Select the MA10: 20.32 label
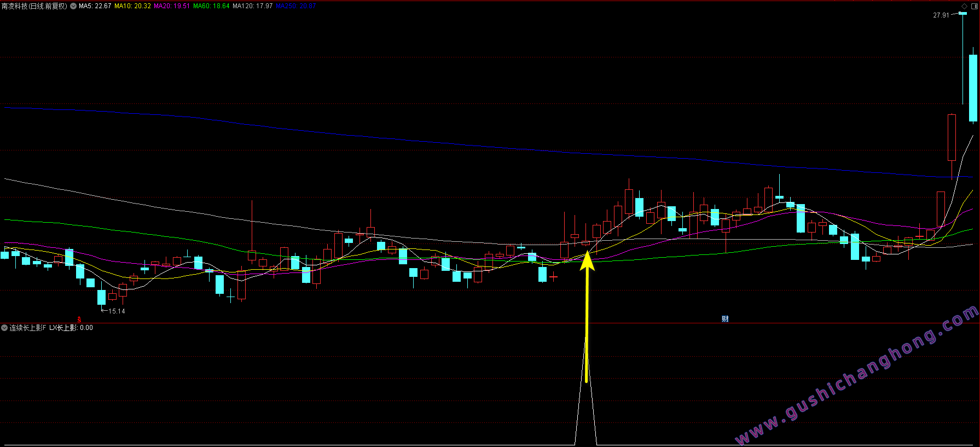The height and width of the screenshot is (447, 980). pos(132,6)
